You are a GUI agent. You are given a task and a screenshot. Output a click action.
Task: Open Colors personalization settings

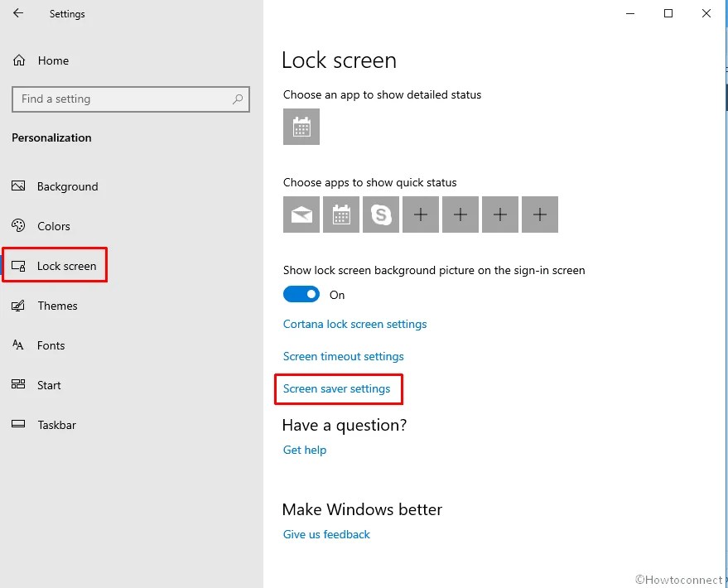click(54, 225)
